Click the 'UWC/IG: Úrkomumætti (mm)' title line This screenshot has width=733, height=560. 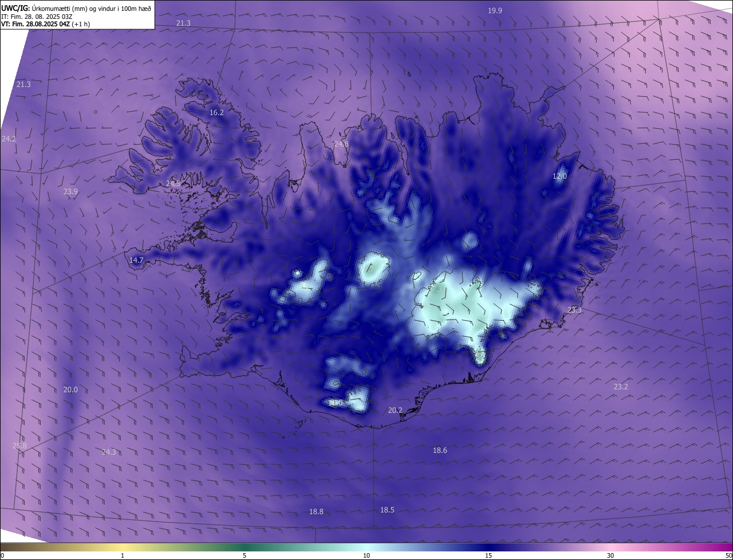click(x=76, y=8)
